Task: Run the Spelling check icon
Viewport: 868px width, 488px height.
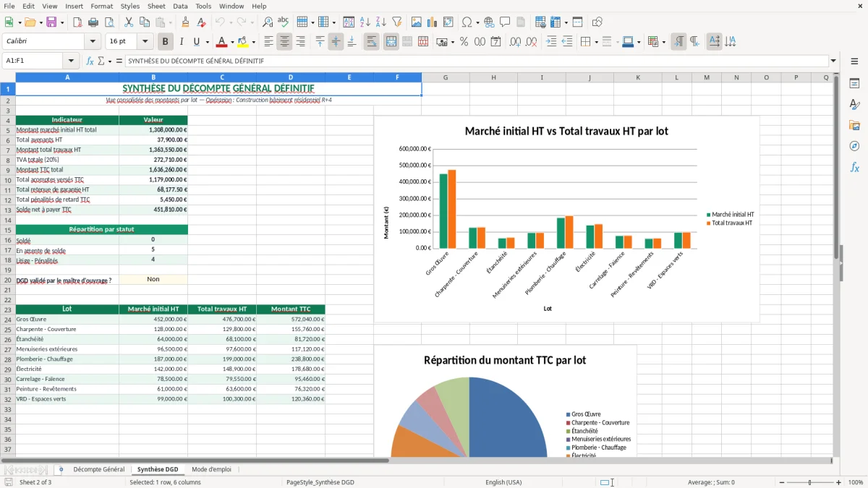Action: point(284,22)
